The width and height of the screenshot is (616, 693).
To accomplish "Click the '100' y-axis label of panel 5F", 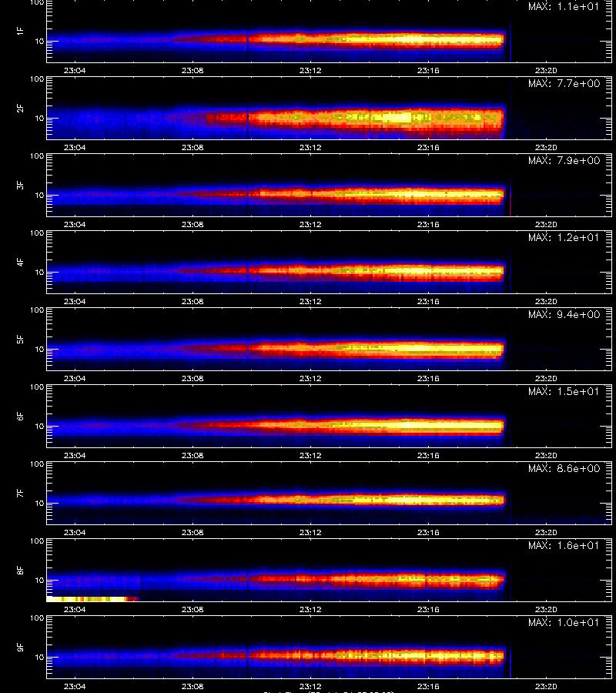I will coord(37,310).
